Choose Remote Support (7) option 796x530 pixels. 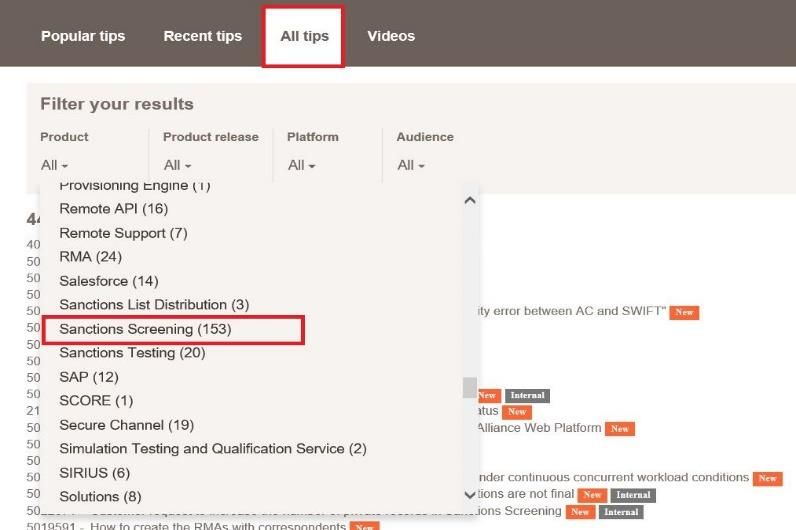tap(123, 233)
